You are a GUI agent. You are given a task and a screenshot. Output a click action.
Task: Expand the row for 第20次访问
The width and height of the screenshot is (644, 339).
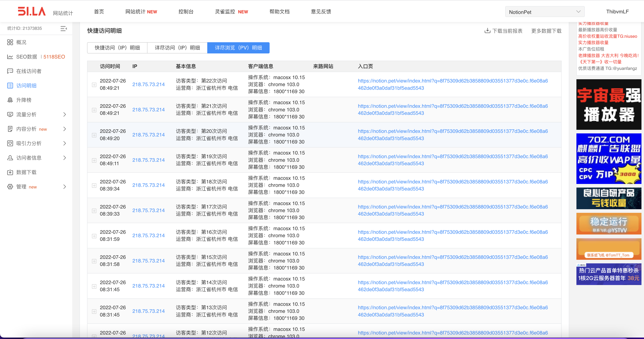pos(94,135)
